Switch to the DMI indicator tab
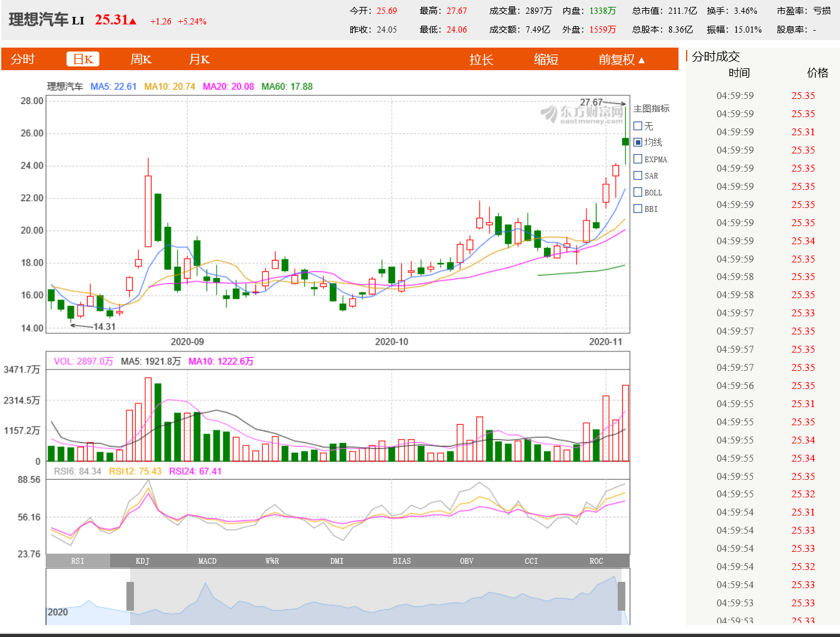The width and height of the screenshot is (840, 637). pos(337,561)
